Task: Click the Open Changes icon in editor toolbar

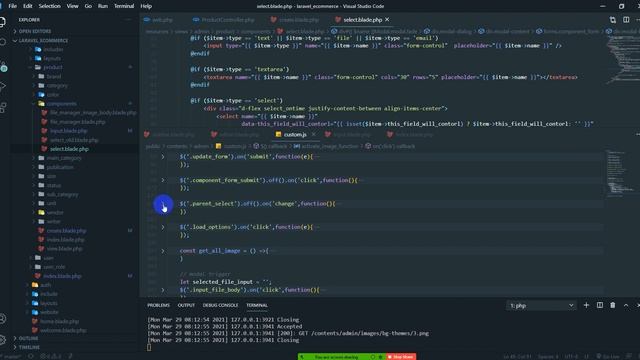Action: (x=613, y=20)
